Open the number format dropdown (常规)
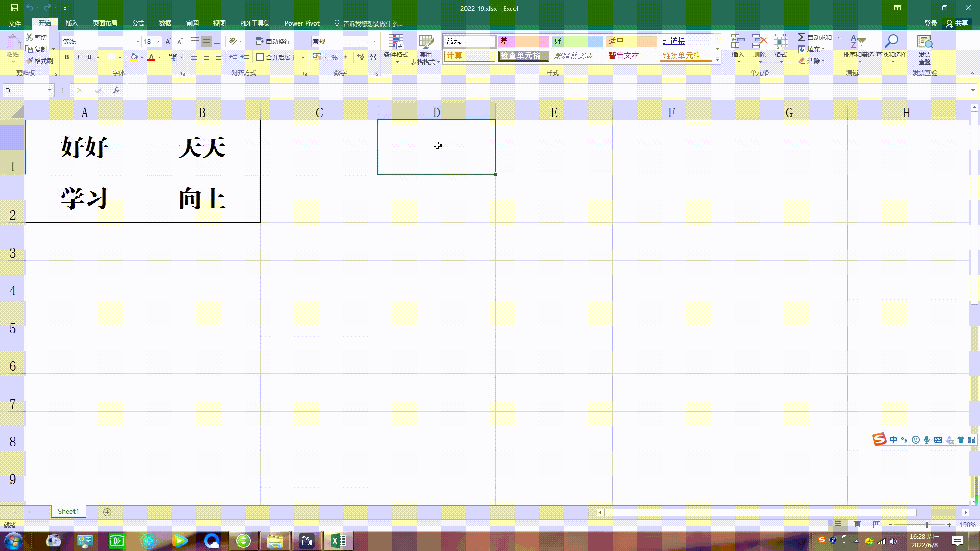The image size is (980, 551). coord(374,41)
